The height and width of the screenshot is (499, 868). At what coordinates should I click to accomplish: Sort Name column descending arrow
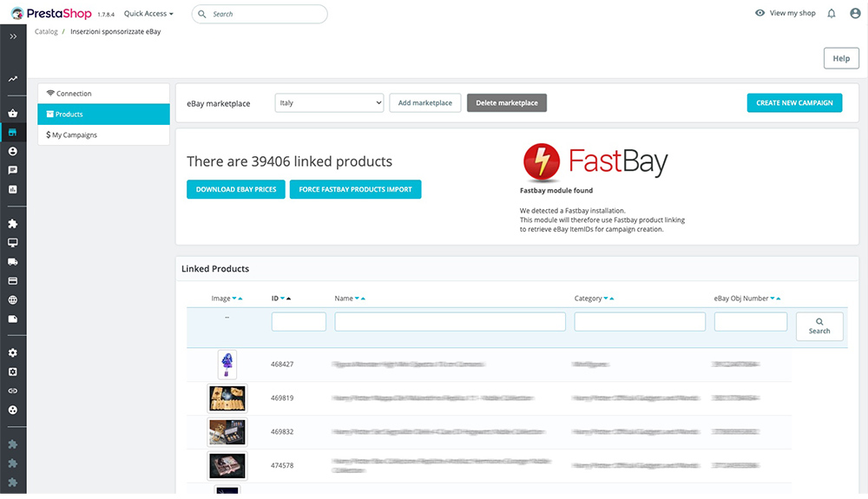click(x=357, y=299)
